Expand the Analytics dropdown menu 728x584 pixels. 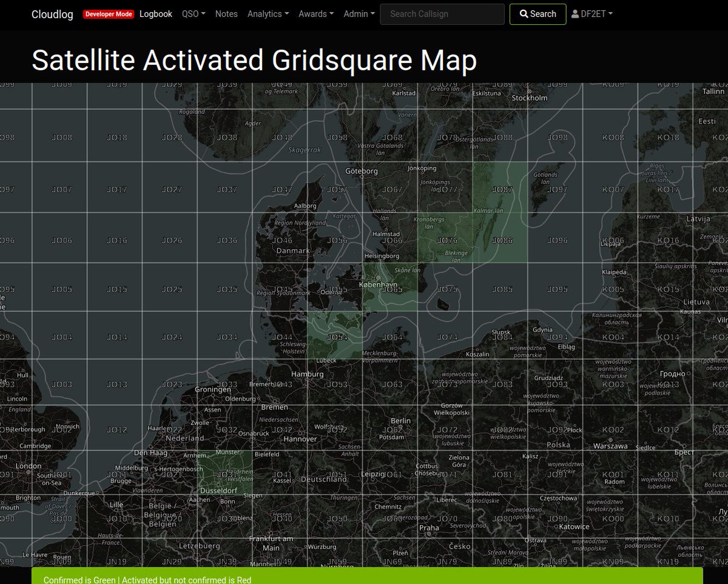[268, 14]
